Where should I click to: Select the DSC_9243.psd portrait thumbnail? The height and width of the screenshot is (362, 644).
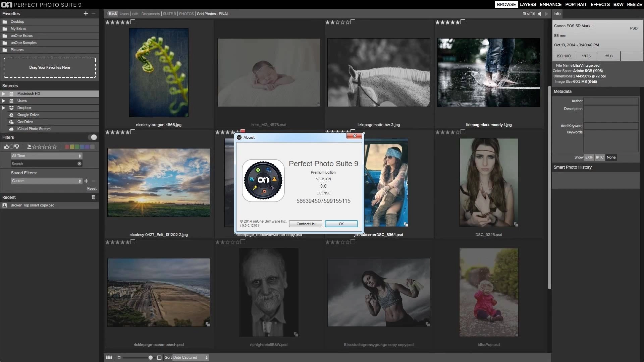[489, 182]
